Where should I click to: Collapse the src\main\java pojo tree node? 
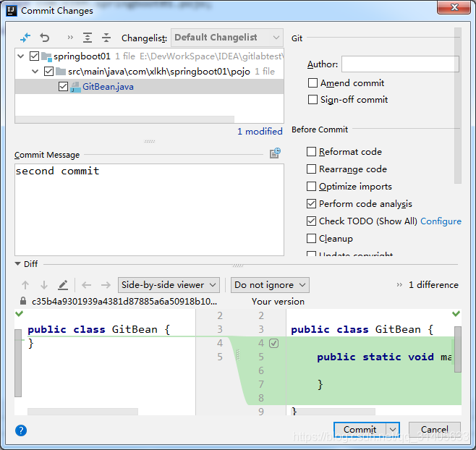(x=35, y=72)
